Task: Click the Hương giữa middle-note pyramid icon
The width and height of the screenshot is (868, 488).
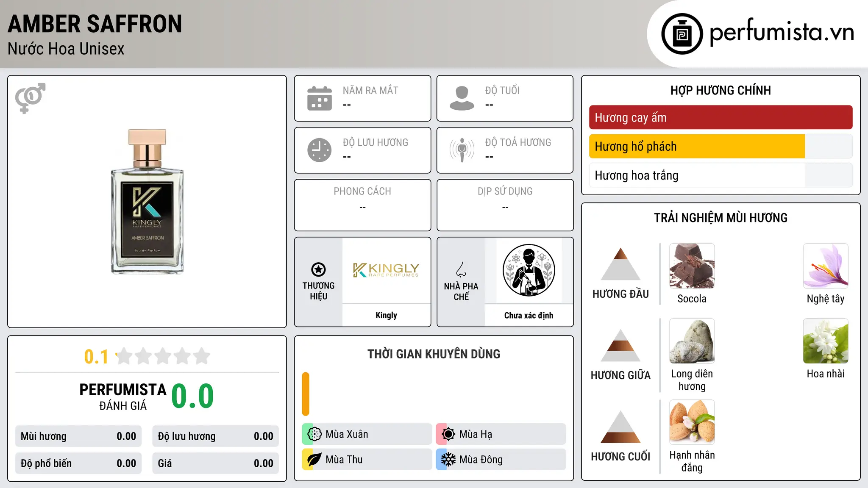Action: tap(620, 345)
